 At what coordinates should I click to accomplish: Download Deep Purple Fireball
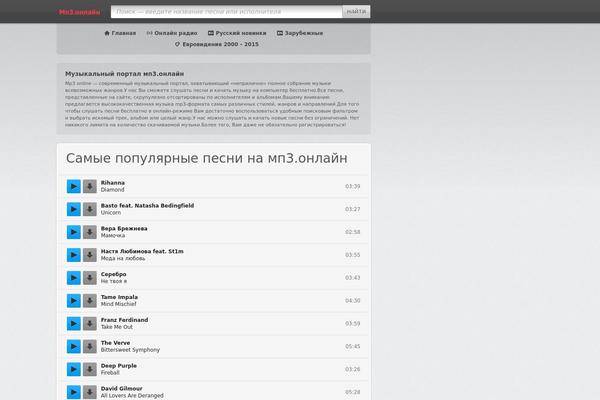click(90, 369)
